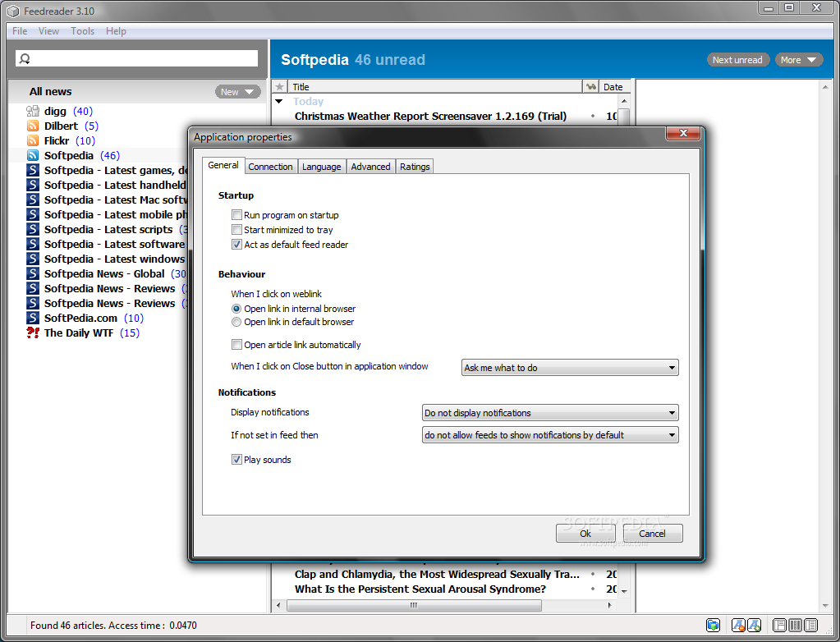840x642 pixels.
Task: Click the digg feed icon
Action: 33,111
